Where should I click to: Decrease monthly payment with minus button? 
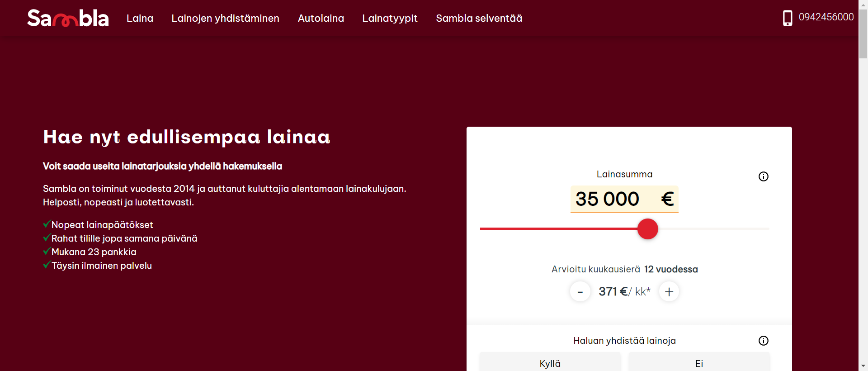(580, 292)
